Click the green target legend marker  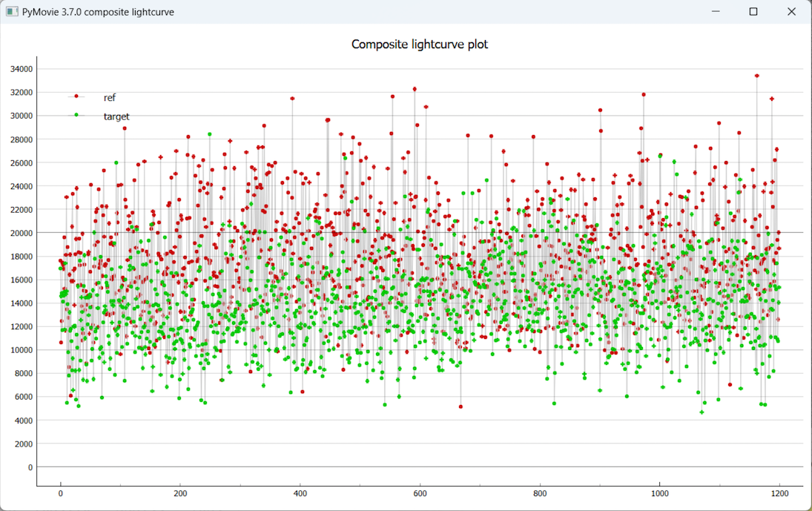tap(76, 115)
